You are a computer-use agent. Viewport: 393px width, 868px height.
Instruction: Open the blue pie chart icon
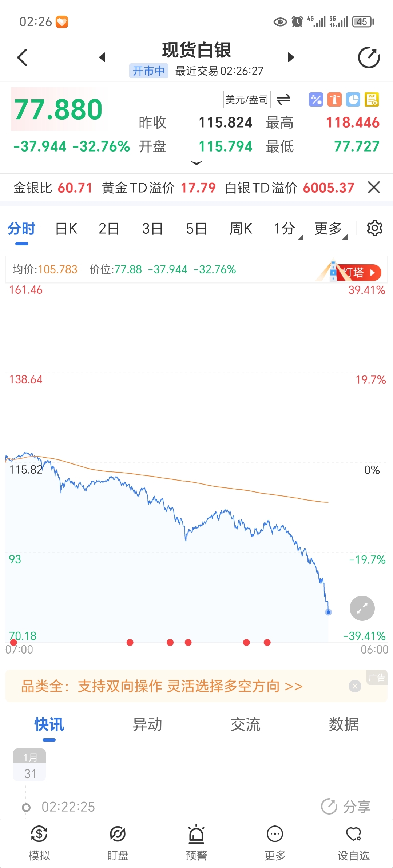click(353, 100)
